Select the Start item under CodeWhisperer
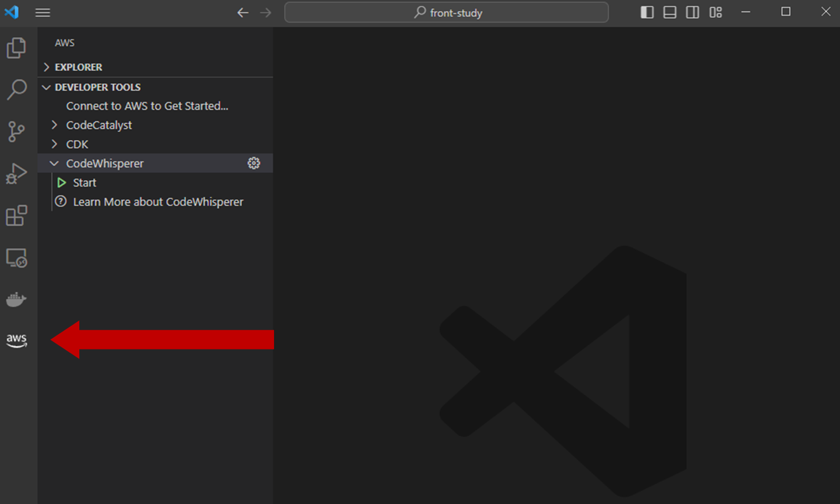Viewport: 840px width, 504px height. (x=84, y=183)
